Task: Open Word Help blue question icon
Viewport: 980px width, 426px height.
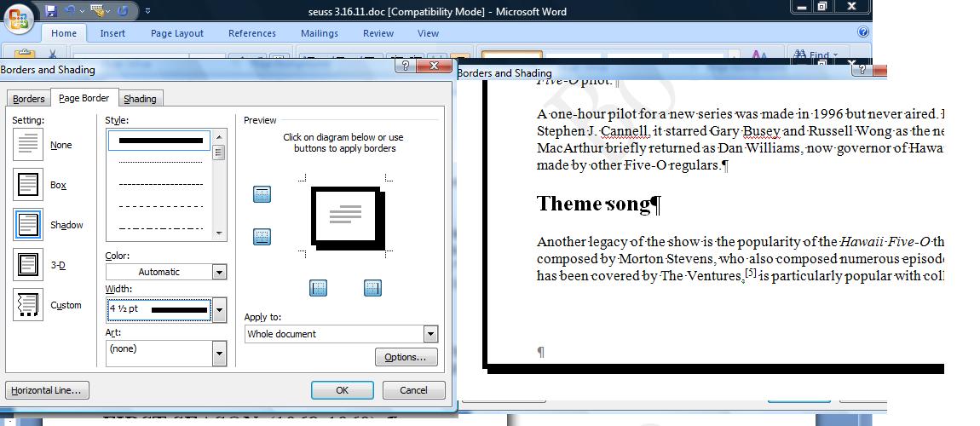Action: pyautogui.click(x=863, y=32)
